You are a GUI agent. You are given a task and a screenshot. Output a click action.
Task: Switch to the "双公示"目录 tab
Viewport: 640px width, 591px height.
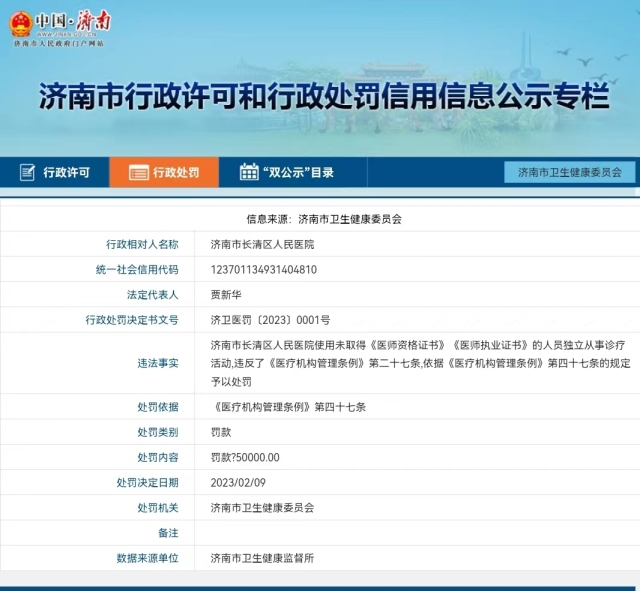293,172
